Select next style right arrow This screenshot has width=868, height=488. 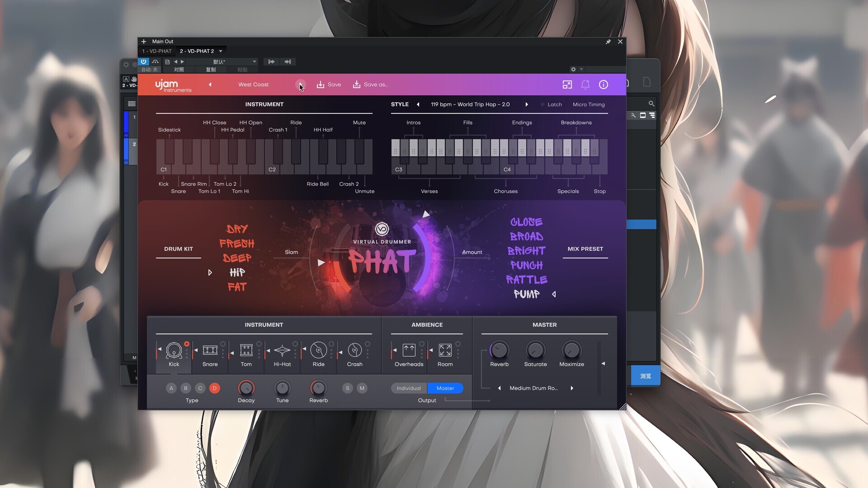(x=527, y=104)
